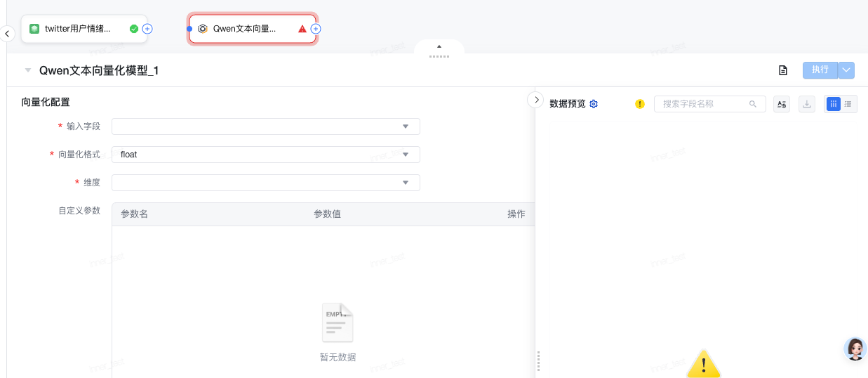Select the twitter用户情绪 dataset node
This screenshot has height=378, width=868.
coord(84,29)
